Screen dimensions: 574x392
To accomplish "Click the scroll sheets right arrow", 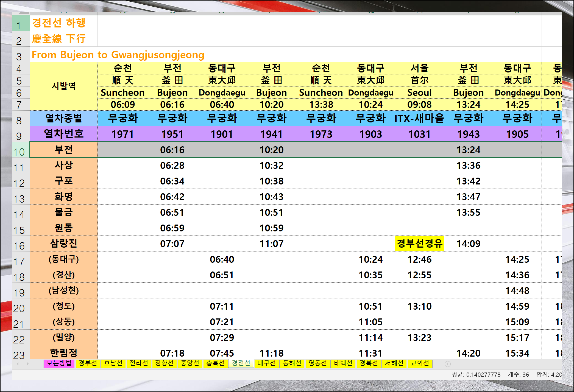I will tap(28, 364).
